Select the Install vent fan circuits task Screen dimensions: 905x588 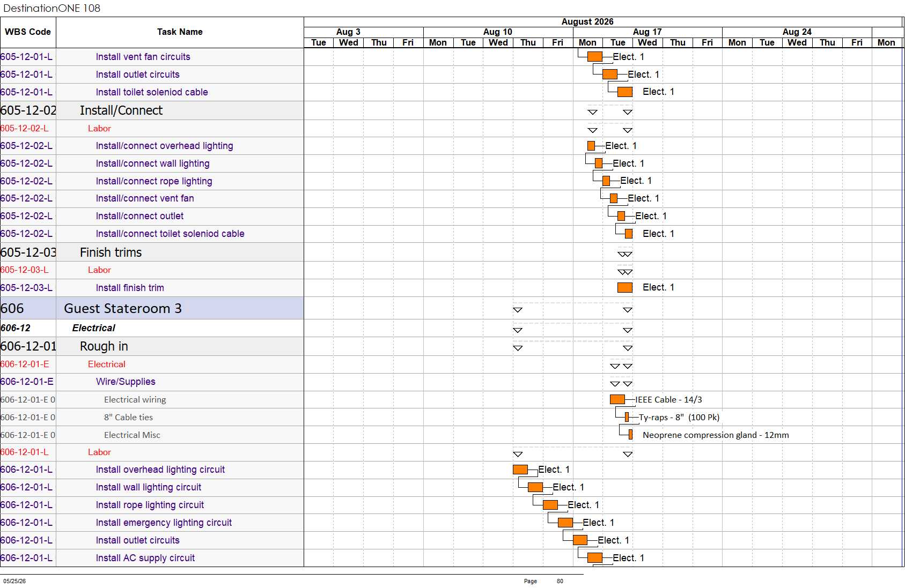(x=143, y=57)
